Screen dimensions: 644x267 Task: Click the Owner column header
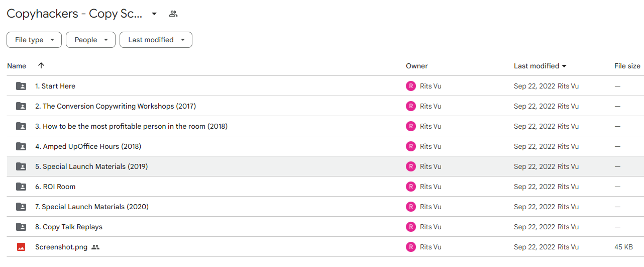pos(417,66)
